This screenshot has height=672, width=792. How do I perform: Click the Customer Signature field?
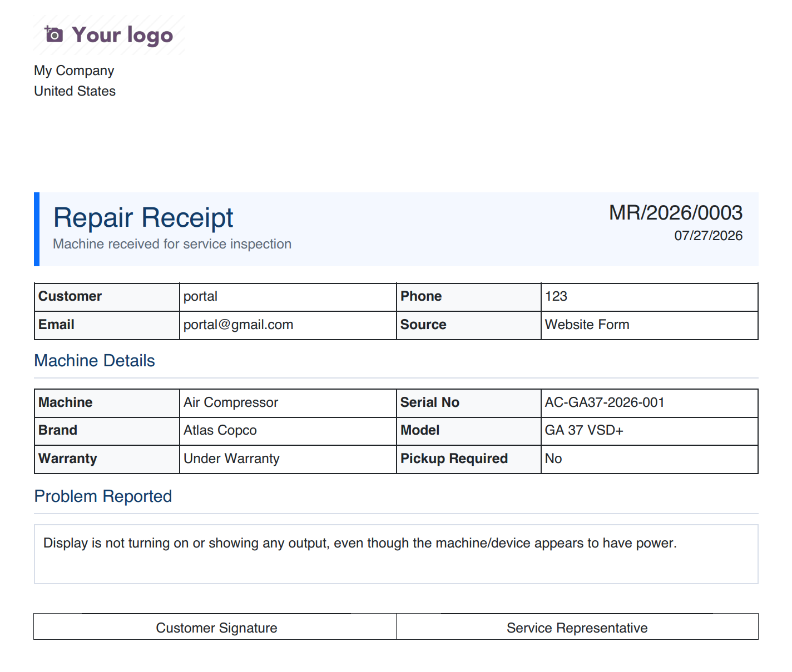(x=216, y=628)
